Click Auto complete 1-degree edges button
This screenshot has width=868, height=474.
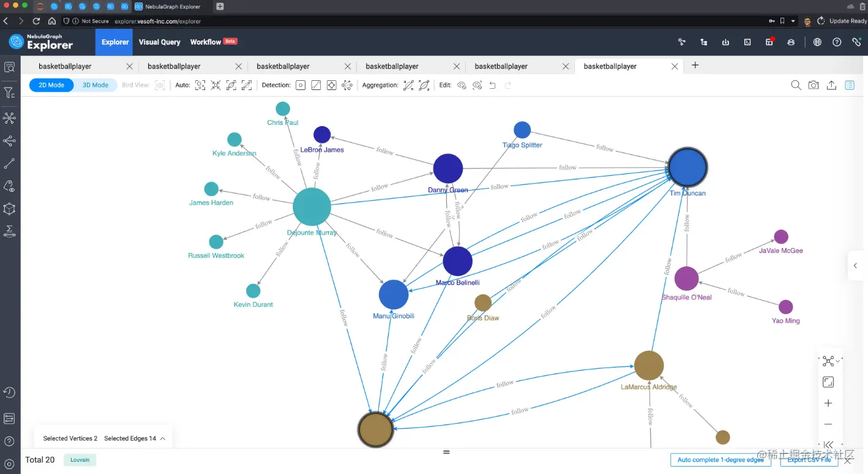720,460
